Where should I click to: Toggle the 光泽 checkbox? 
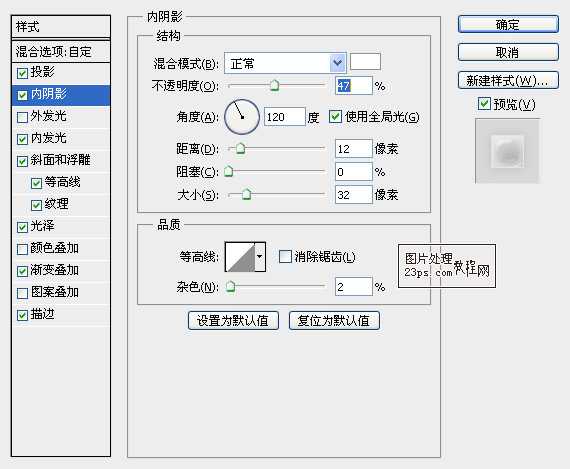[22, 227]
